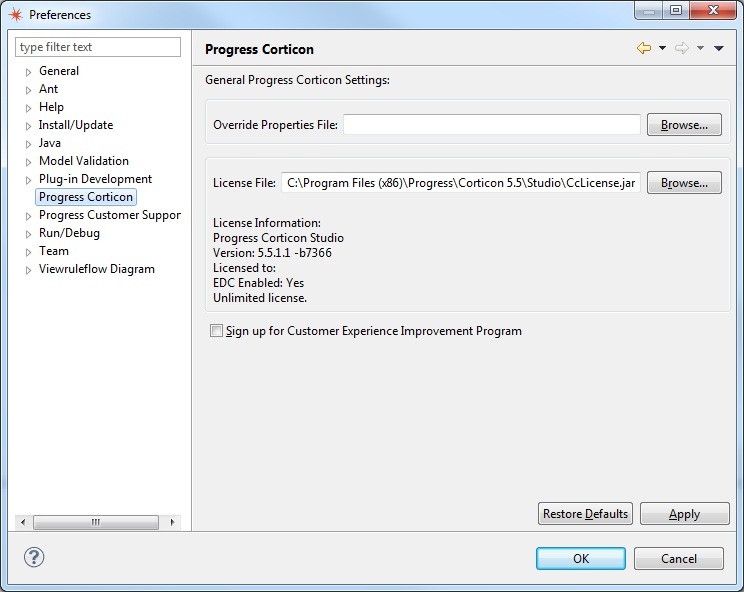The image size is (744, 592).
Task: Select Java in the preferences tree
Action: (x=50, y=143)
